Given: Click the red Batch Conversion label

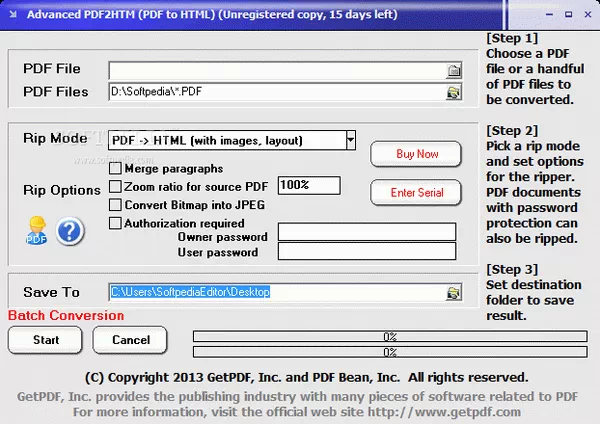Looking at the screenshot, I should click(x=66, y=316).
